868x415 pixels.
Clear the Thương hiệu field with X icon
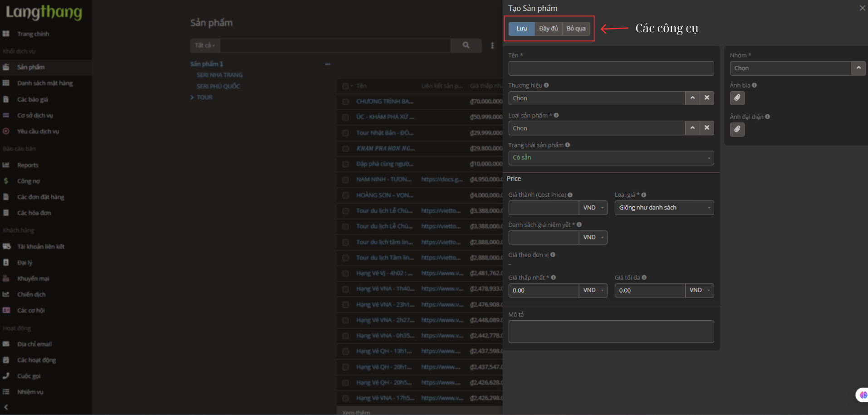pos(706,98)
